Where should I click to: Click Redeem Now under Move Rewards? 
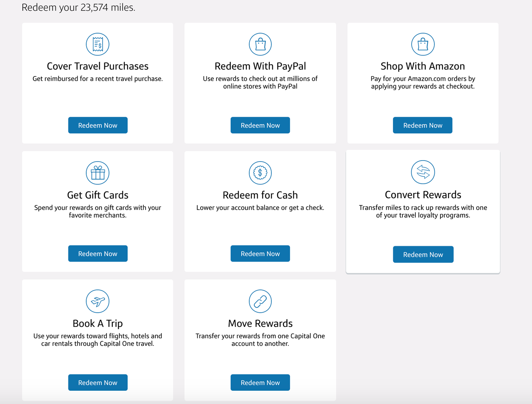(260, 382)
